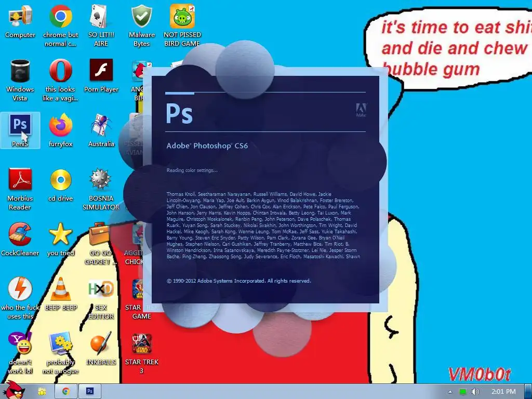Open the INKBALLS desktop icon
This screenshot has height=399, width=532.
tap(101, 349)
